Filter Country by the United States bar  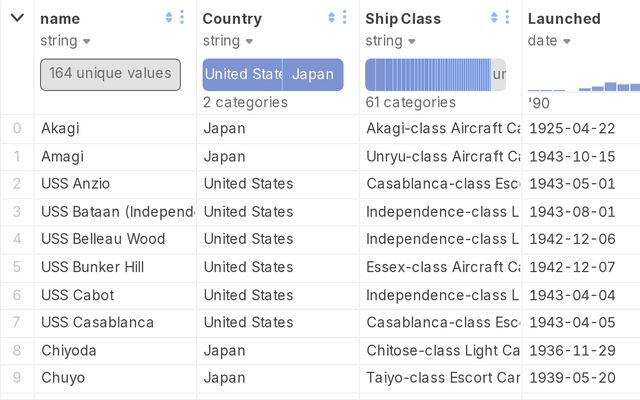[243, 75]
